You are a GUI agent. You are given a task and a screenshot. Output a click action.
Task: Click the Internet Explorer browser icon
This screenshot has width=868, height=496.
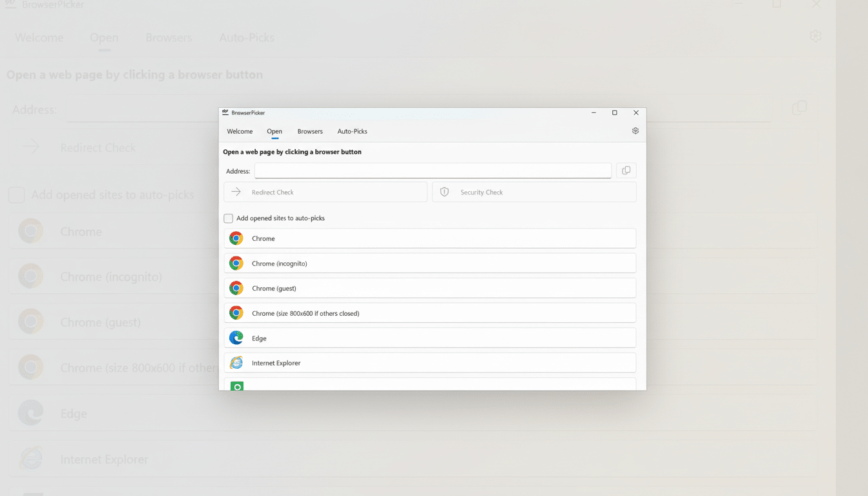236,362
